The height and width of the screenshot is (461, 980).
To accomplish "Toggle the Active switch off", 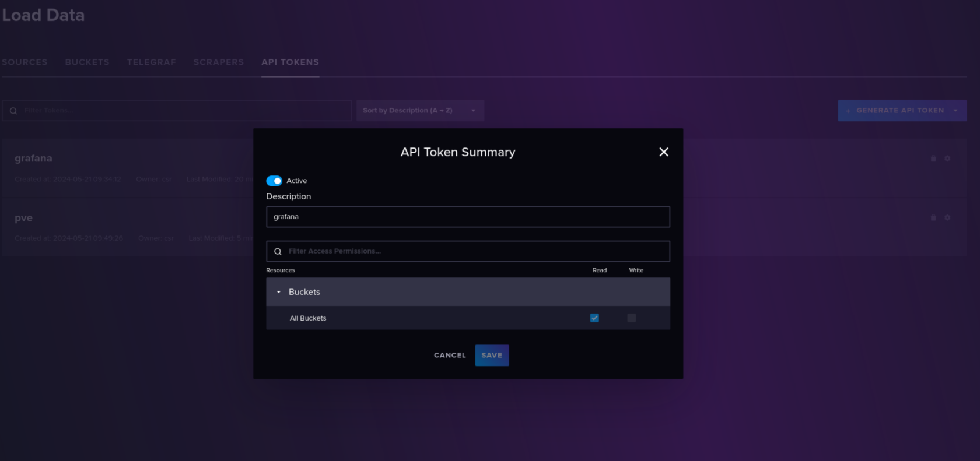I will pyautogui.click(x=274, y=181).
